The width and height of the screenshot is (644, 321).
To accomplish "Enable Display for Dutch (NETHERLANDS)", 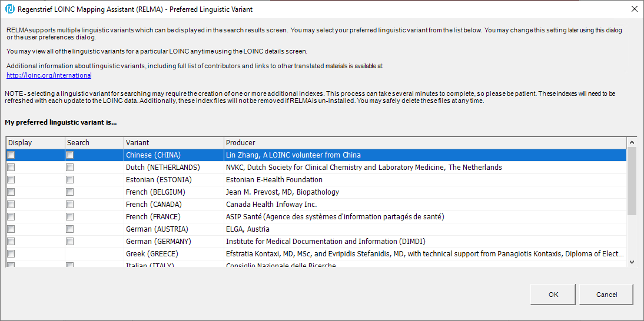I will point(11,168).
